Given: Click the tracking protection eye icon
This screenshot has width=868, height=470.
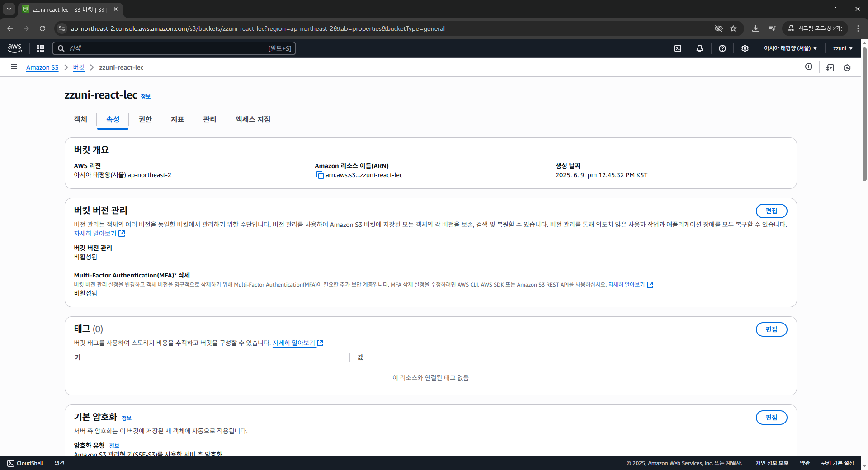Looking at the screenshot, I should point(718,28).
